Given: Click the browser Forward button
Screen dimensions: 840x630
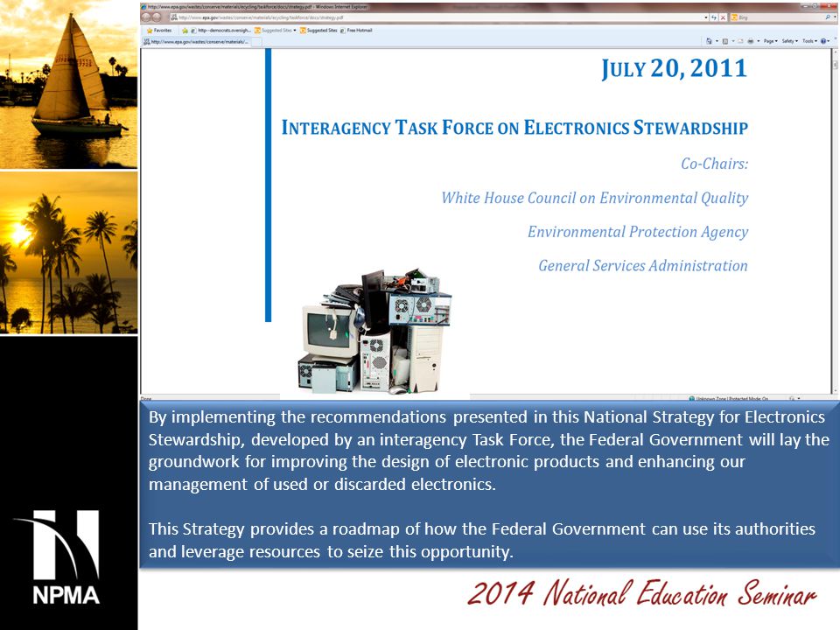Looking at the screenshot, I should click(x=157, y=17).
